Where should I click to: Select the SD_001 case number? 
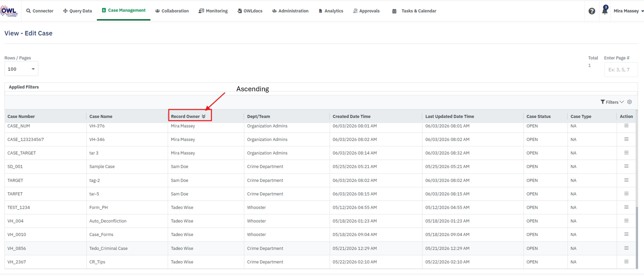click(15, 166)
